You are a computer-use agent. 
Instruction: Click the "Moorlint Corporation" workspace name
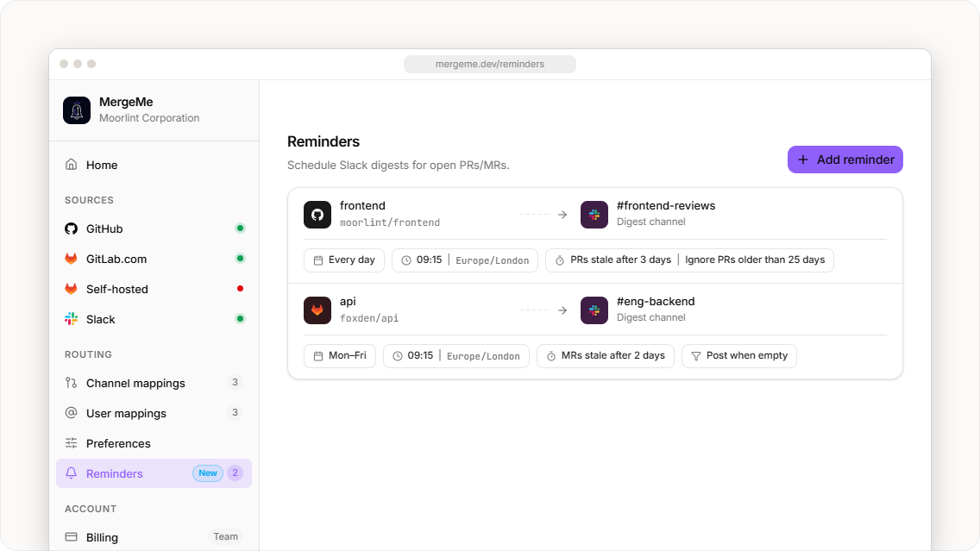click(x=149, y=118)
